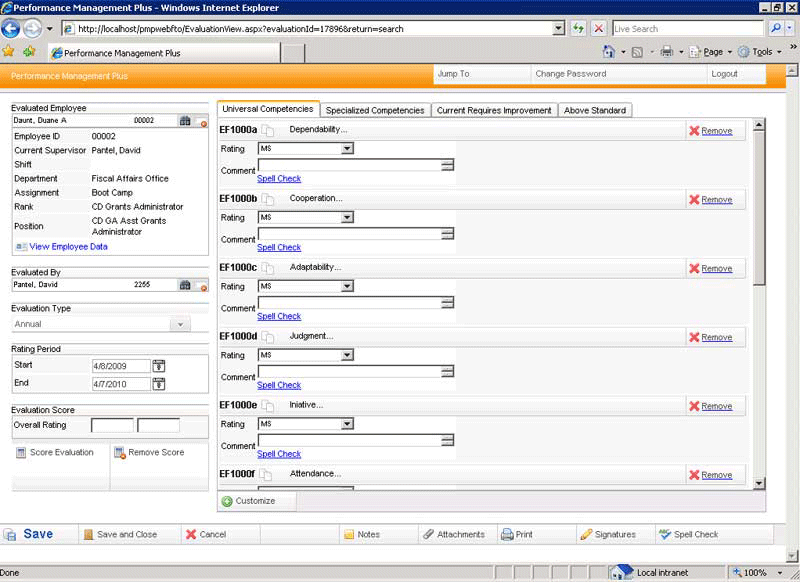Viewport: 800px width, 582px height.
Task: Open the End date calendar picker
Action: coord(159,382)
